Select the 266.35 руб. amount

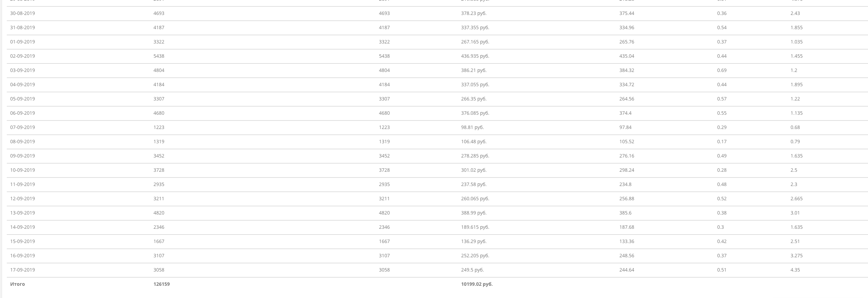click(x=473, y=99)
